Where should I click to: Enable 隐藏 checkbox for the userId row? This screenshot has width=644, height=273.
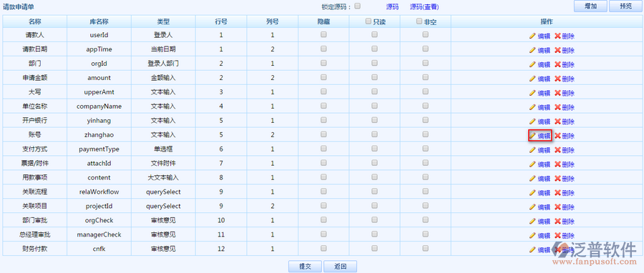323,35
